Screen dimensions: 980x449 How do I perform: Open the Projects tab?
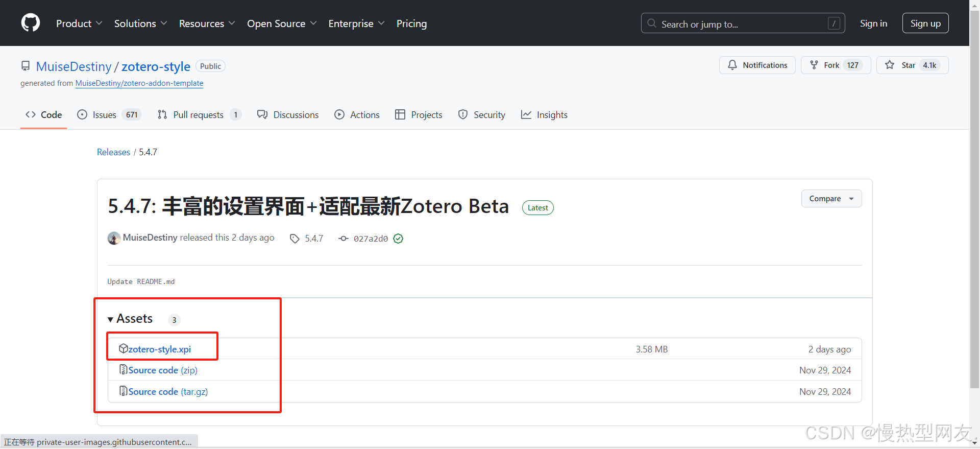(x=419, y=115)
